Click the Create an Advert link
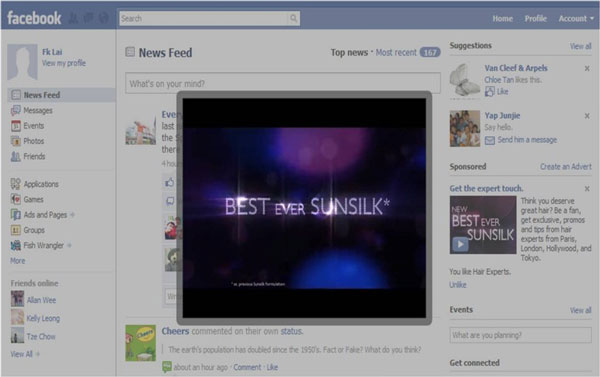The image size is (600, 377). click(566, 166)
